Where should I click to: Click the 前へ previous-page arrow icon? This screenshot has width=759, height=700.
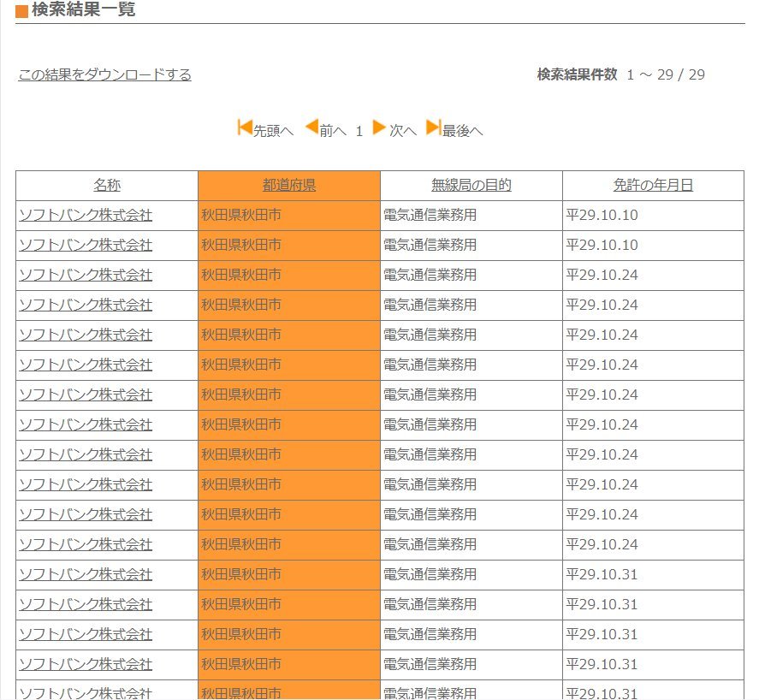tap(311, 128)
